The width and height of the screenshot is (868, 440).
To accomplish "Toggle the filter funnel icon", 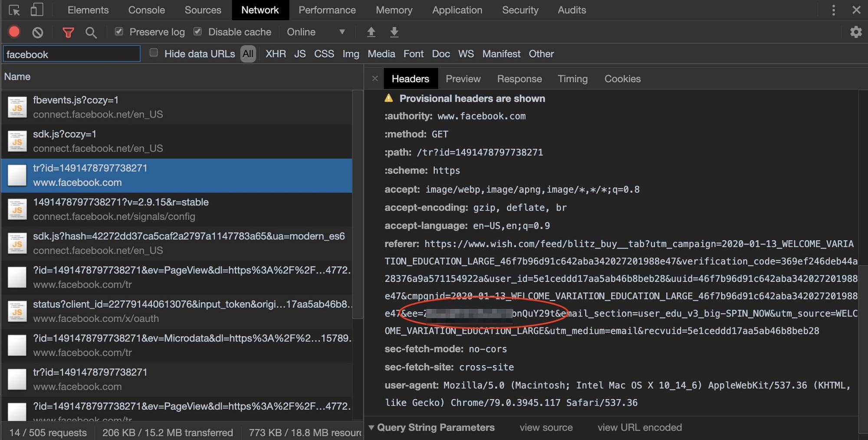I will [68, 32].
